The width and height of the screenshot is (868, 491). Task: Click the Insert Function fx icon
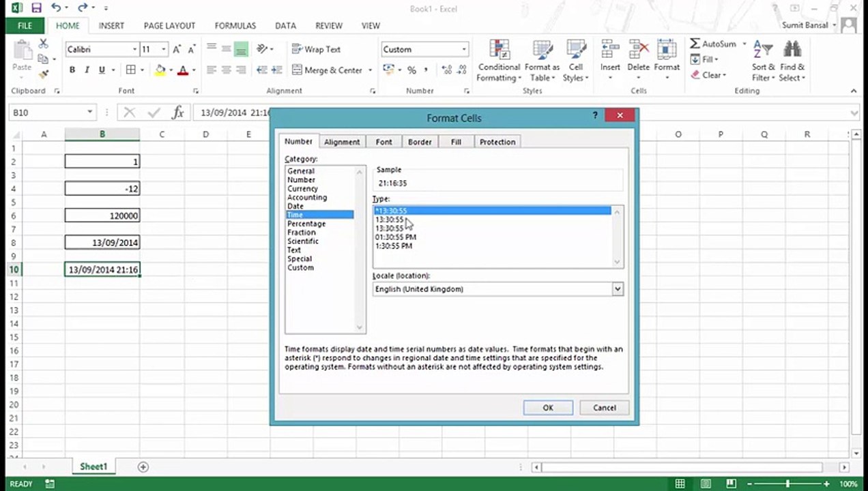pos(177,113)
